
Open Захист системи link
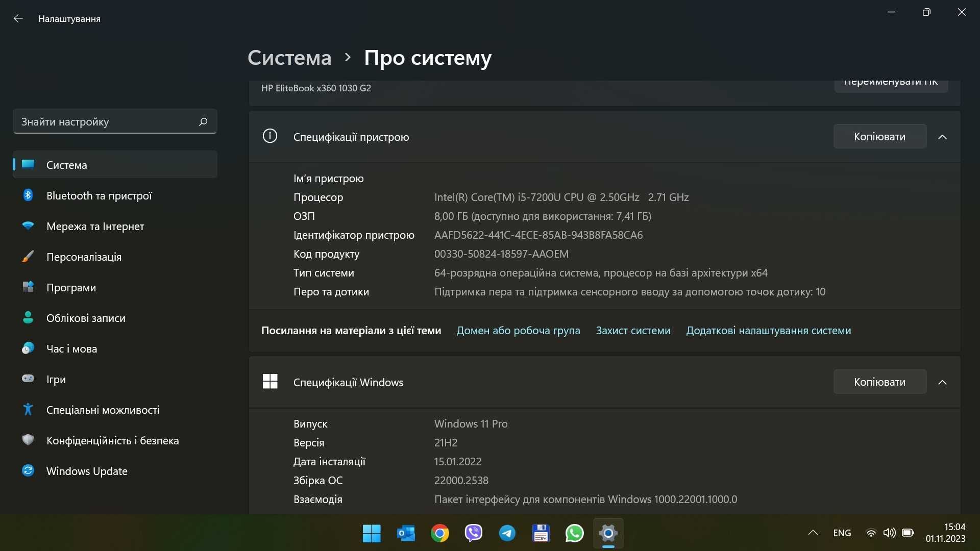click(633, 331)
